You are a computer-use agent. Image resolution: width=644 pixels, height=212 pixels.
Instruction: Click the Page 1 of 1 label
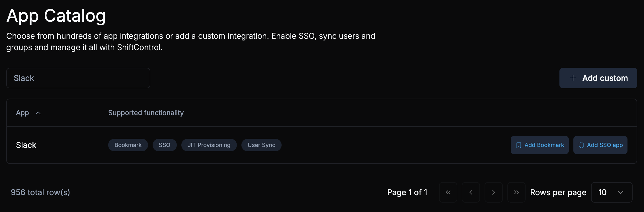(407, 192)
